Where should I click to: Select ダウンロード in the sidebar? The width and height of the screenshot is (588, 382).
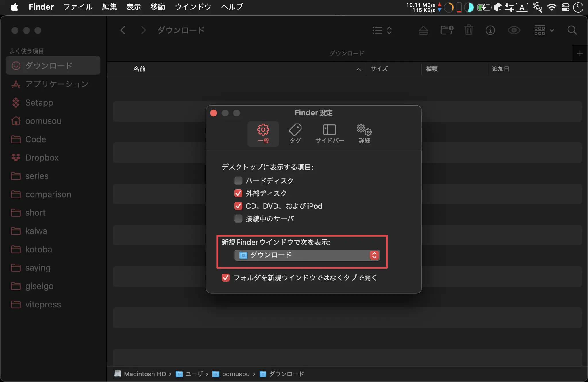click(53, 66)
